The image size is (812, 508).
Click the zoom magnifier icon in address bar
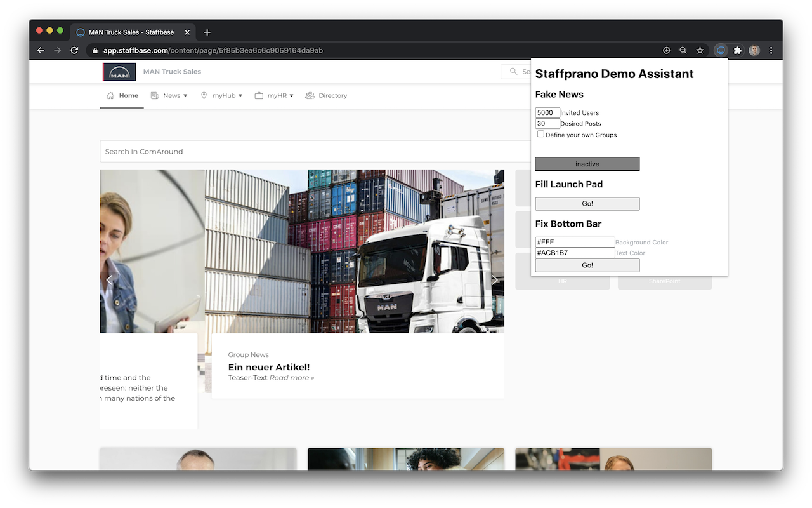tap(683, 50)
